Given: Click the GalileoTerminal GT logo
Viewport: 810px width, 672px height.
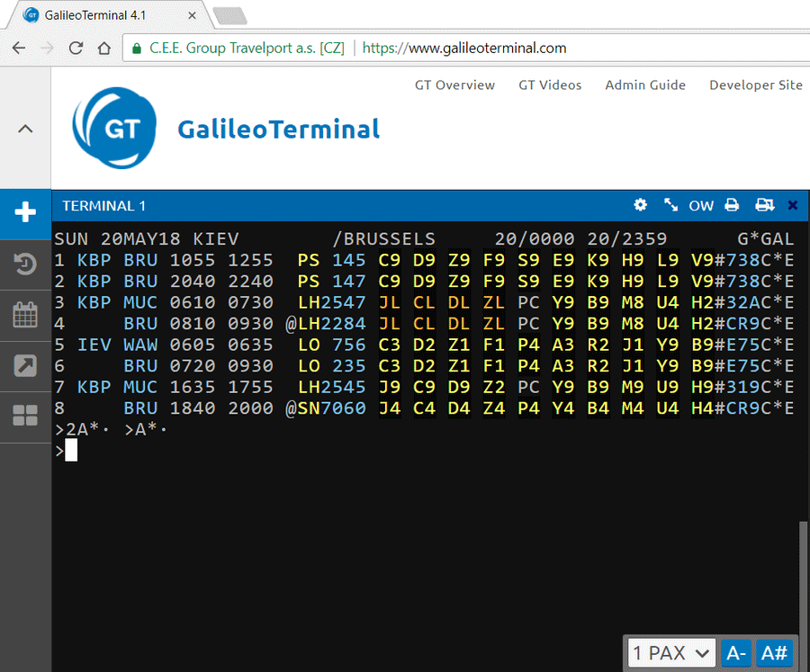Looking at the screenshot, I should click(114, 128).
